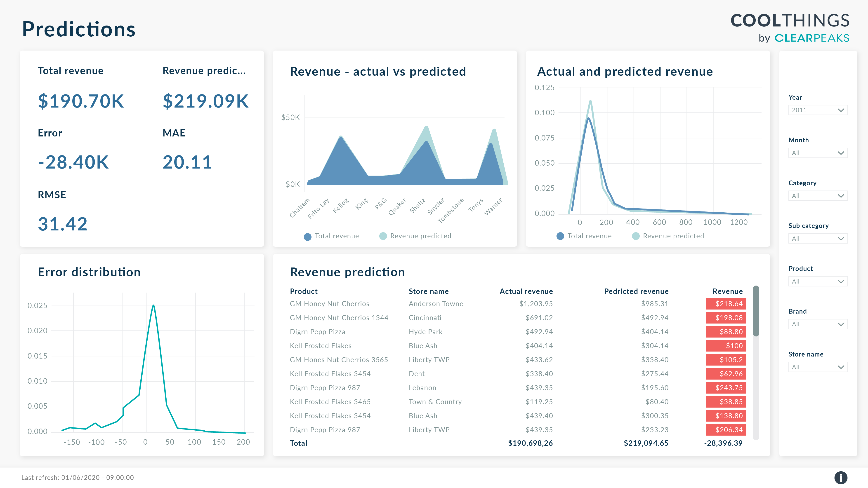Toggle Revenue predicted legend in density chart
Viewport: 868px width, 488px height.
pos(668,236)
